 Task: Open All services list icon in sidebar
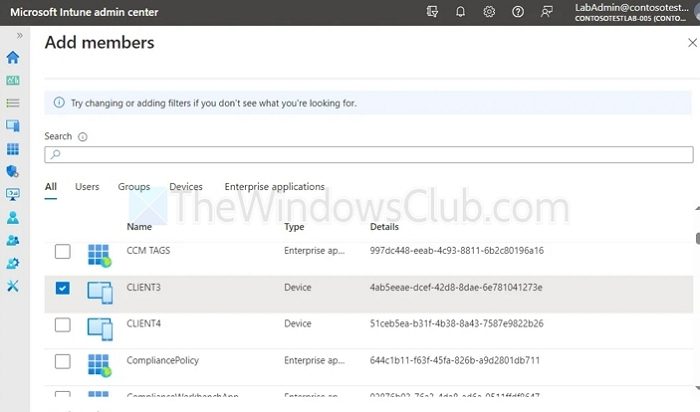(13, 103)
